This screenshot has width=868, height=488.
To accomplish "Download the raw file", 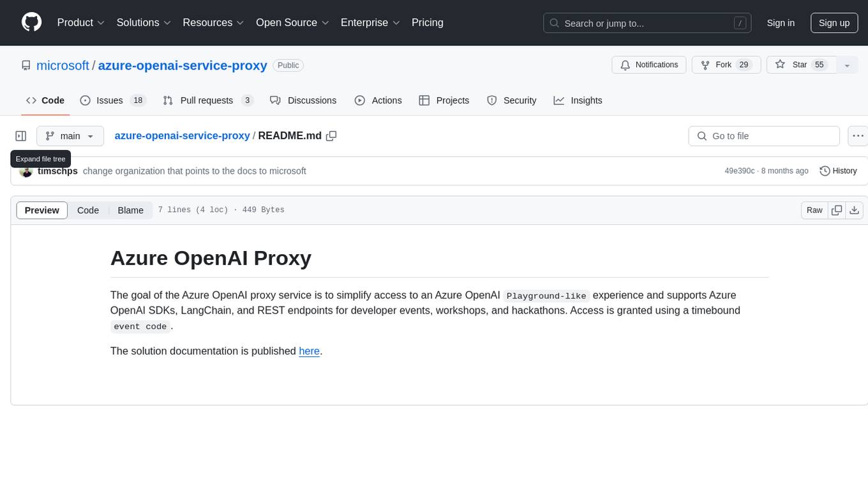I will pos(855,210).
